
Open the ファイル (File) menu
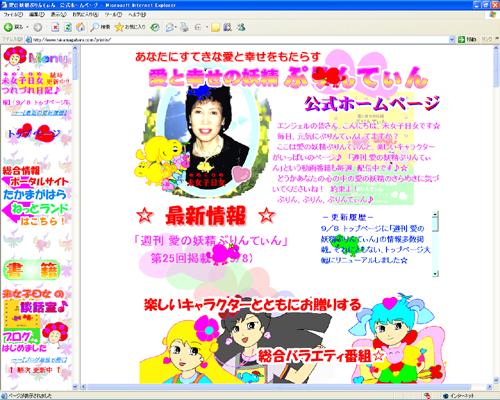pos(13,15)
